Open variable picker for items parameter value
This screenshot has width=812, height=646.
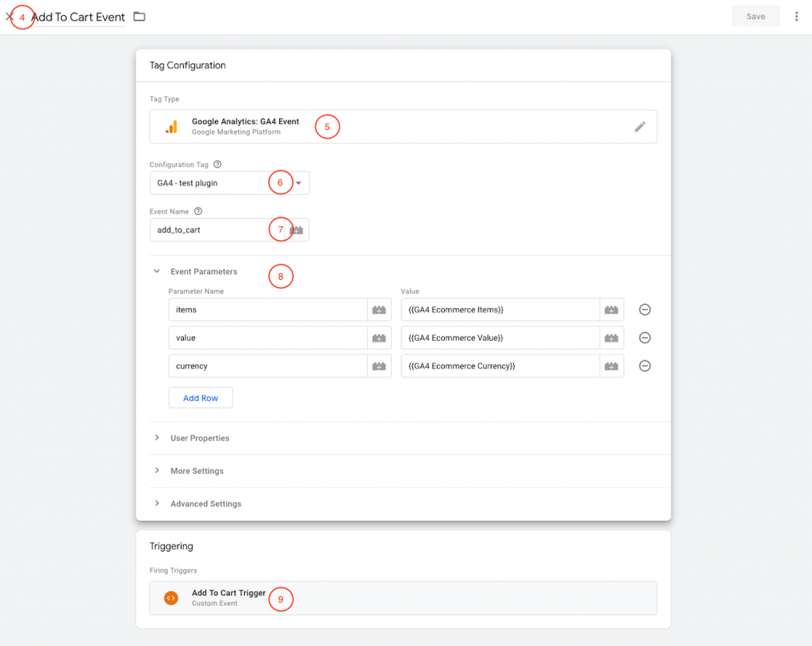pyautogui.click(x=611, y=309)
